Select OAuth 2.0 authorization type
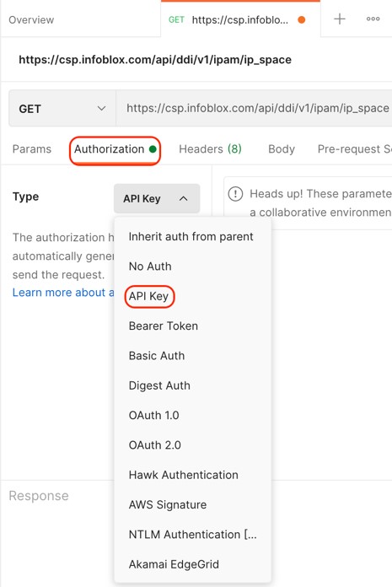392x587 pixels. tap(155, 445)
